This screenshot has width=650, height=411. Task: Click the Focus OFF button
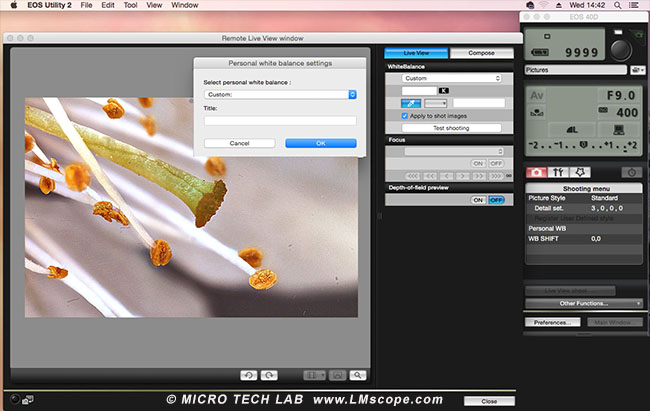(x=496, y=163)
